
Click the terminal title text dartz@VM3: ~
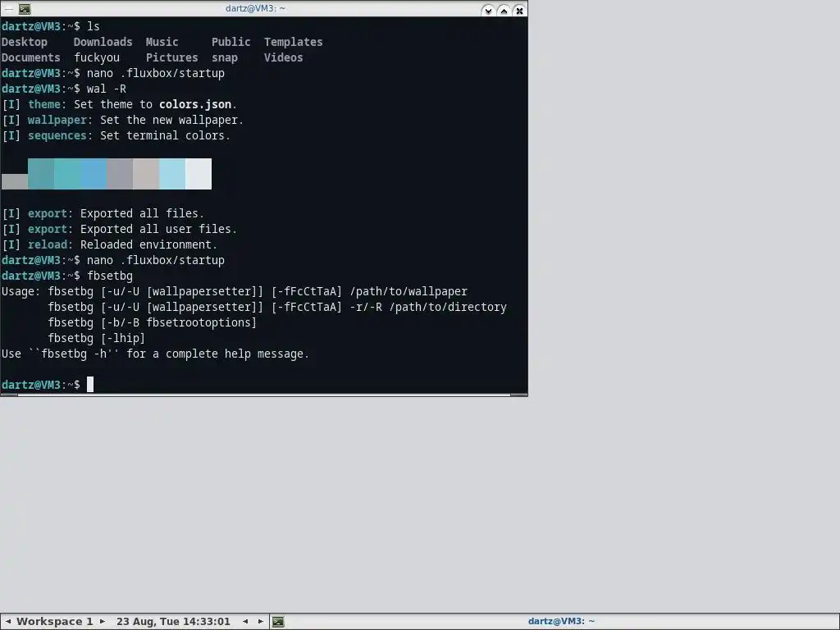tap(255, 8)
